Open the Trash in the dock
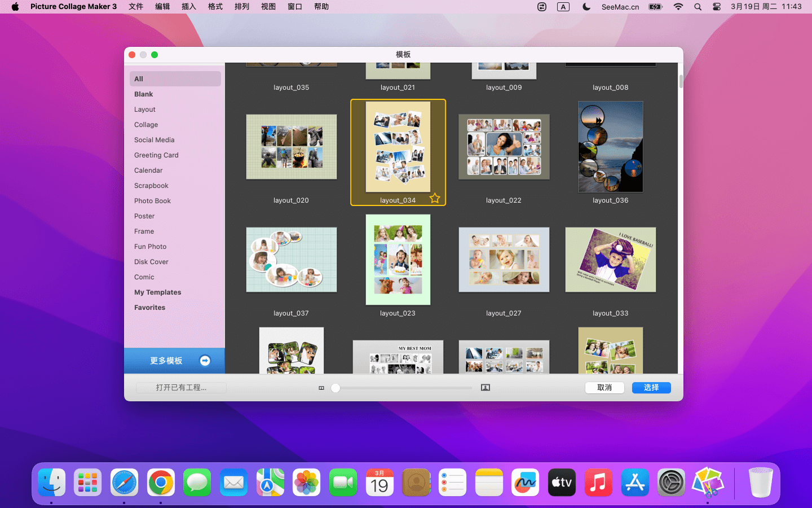This screenshot has width=812, height=508. 761,483
